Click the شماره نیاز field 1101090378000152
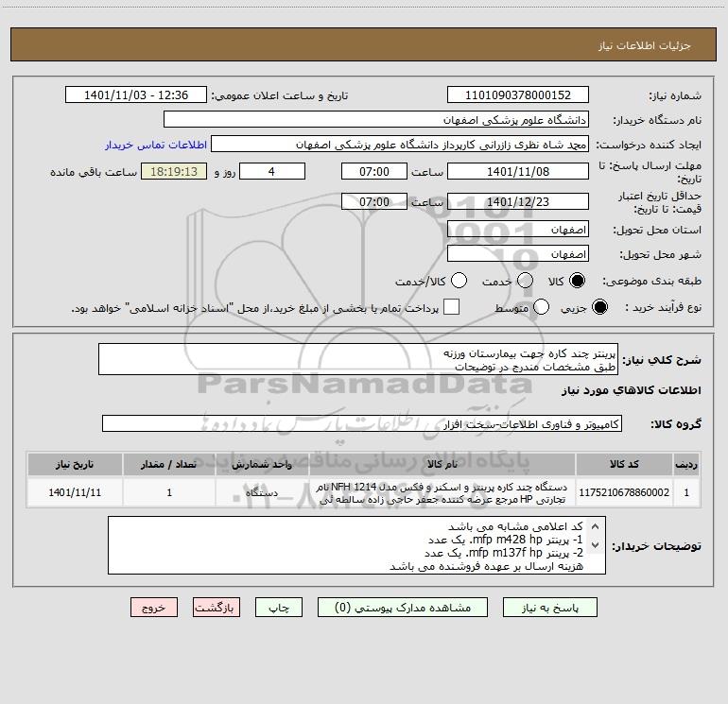 518,95
